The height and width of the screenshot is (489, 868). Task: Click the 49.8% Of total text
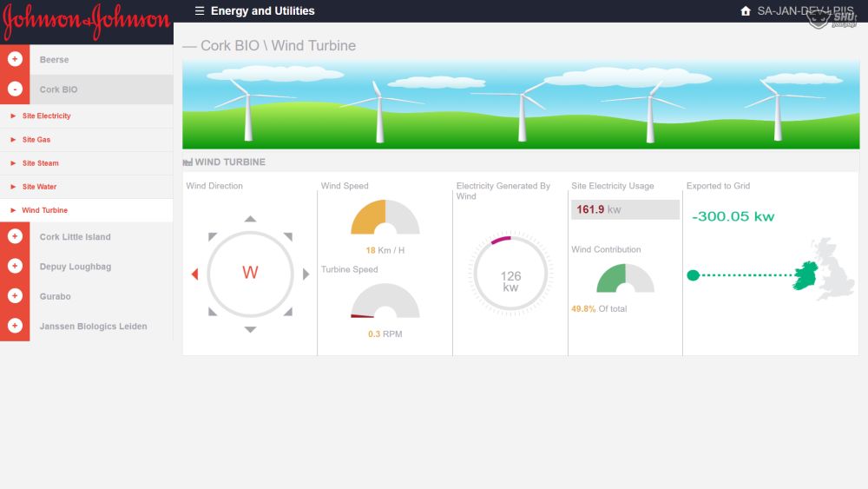coord(599,309)
